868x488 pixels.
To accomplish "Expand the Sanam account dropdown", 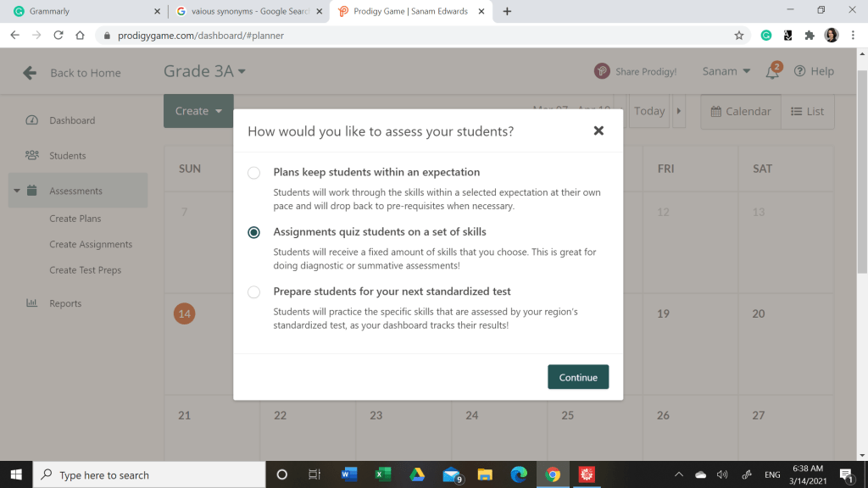I will click(x=726, y=71).
